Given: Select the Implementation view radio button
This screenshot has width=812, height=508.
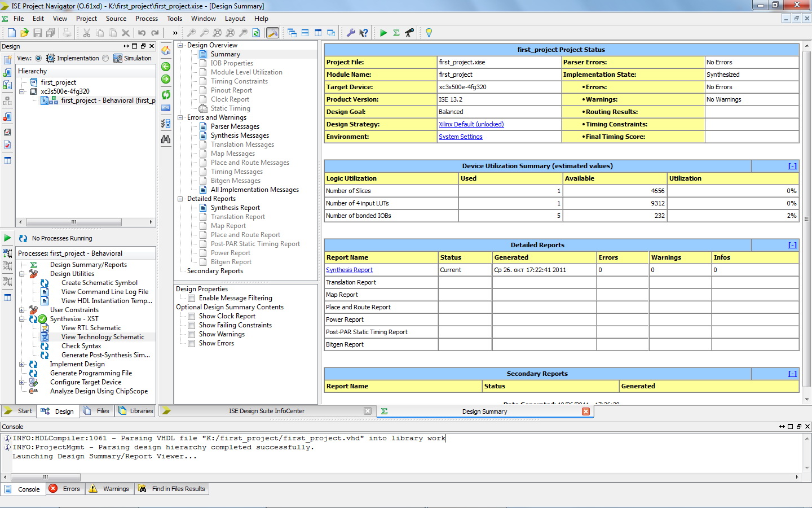Looking at the screenshot, I should coord(38,58).
